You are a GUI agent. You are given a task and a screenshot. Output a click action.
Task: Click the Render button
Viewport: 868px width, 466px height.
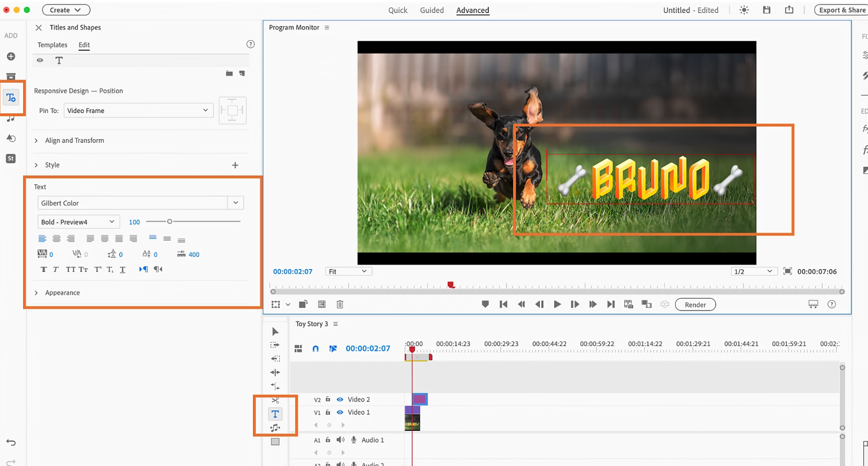695,304
